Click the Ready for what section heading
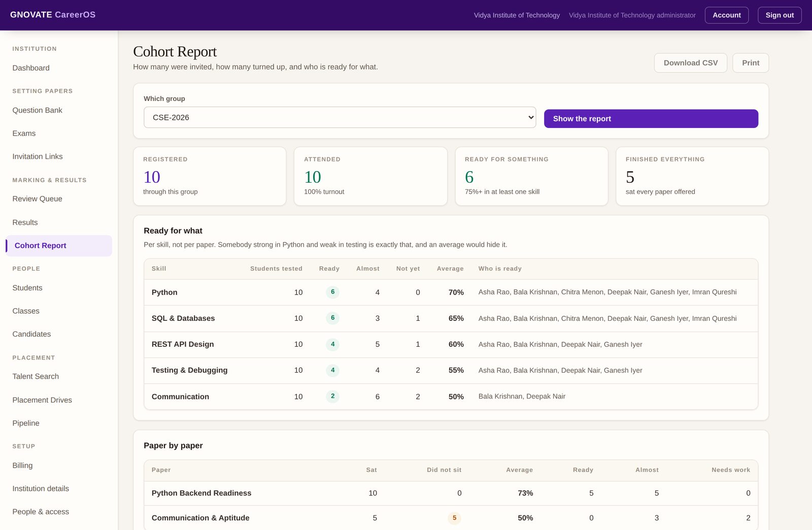The height and width of the screenshot is (530, 812). [x=173, y=230]
